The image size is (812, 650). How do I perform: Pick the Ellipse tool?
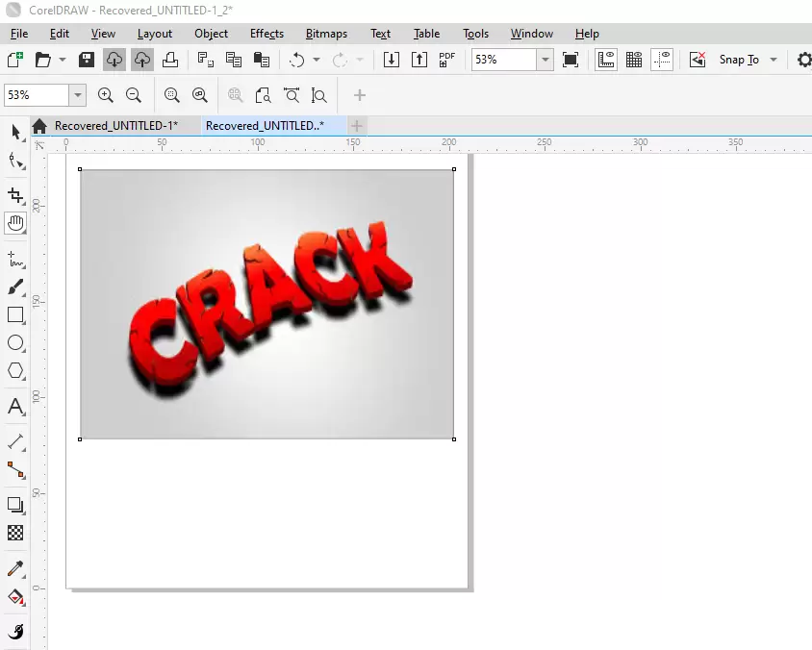click(x=15, y=343)
